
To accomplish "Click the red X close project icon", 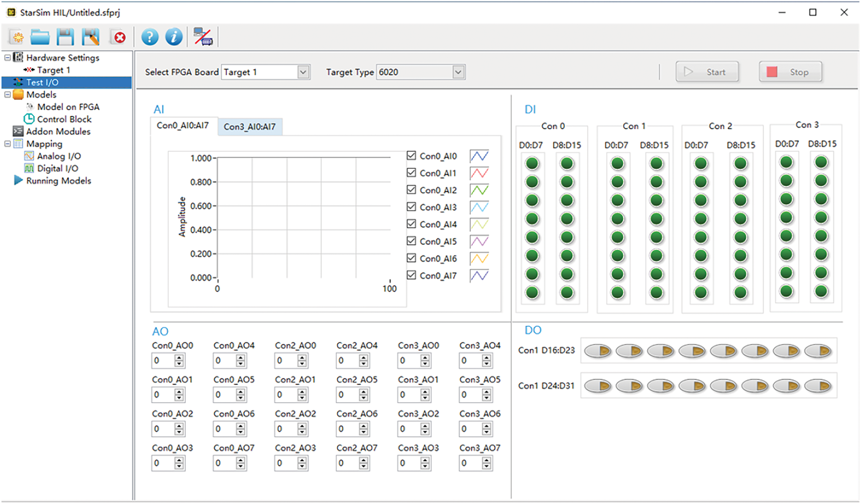I will pos(119,37).
